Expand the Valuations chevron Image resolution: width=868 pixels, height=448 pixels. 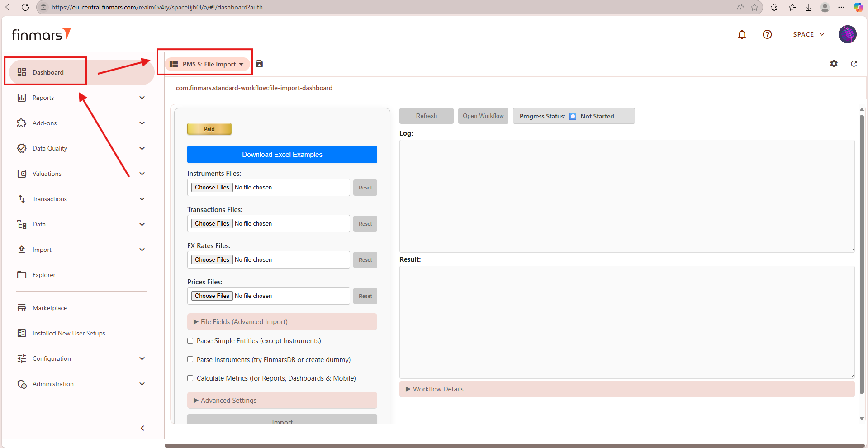coord(142,174)
